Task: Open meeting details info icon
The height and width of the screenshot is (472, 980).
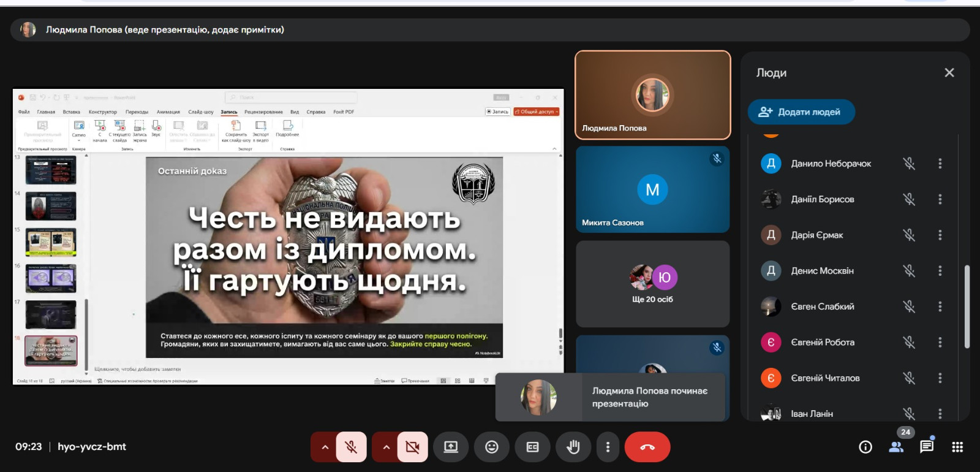Action: pyautogui.click(x=865, y=447)
